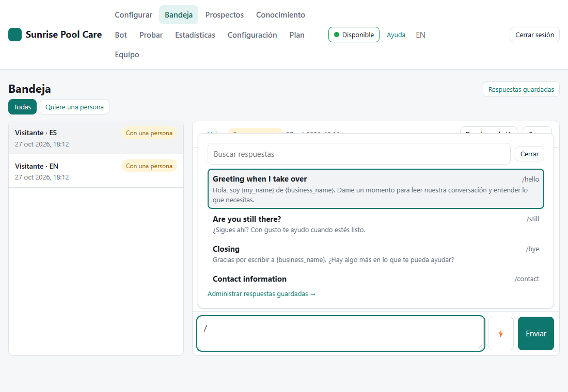Image resolution: width=568 pixels, height=392 pixels.
Task: Choose the Are you still there? reply
Action: tap(375, 224)
